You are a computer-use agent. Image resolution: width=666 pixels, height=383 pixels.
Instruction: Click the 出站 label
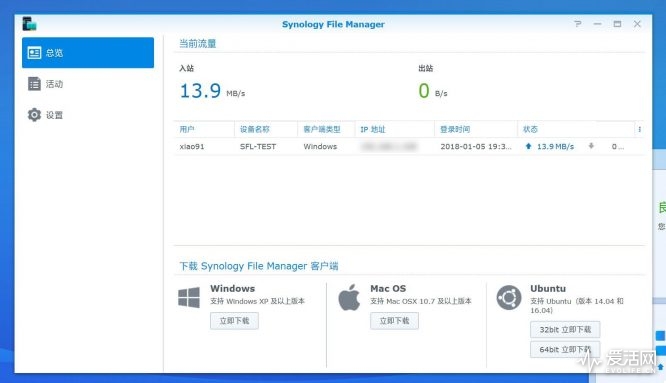click(426, 68)
